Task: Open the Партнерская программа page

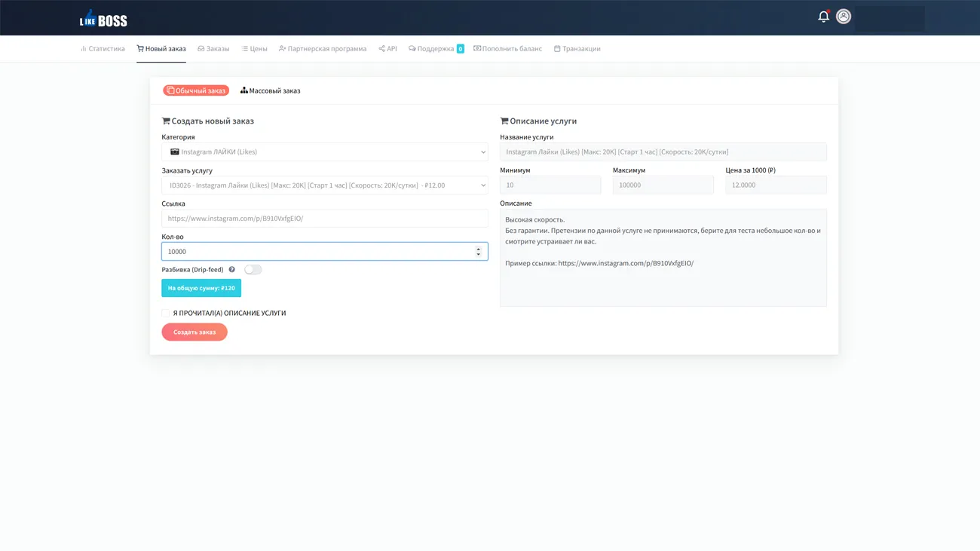Action: tap(323, 49)
